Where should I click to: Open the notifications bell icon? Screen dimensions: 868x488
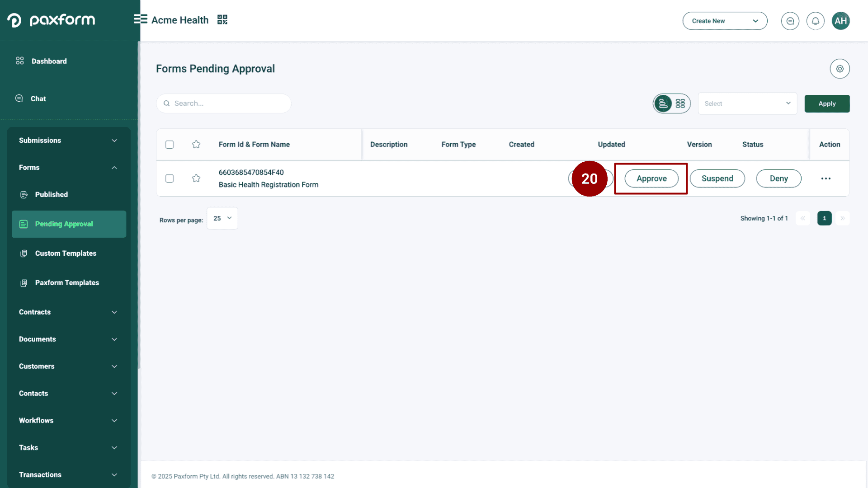click(815, 21)
